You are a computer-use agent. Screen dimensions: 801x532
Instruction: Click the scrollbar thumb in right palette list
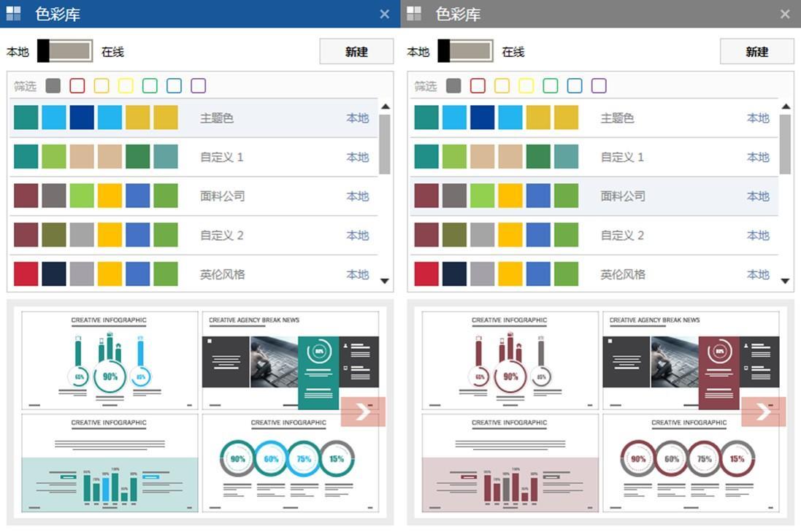coord(785,144)
